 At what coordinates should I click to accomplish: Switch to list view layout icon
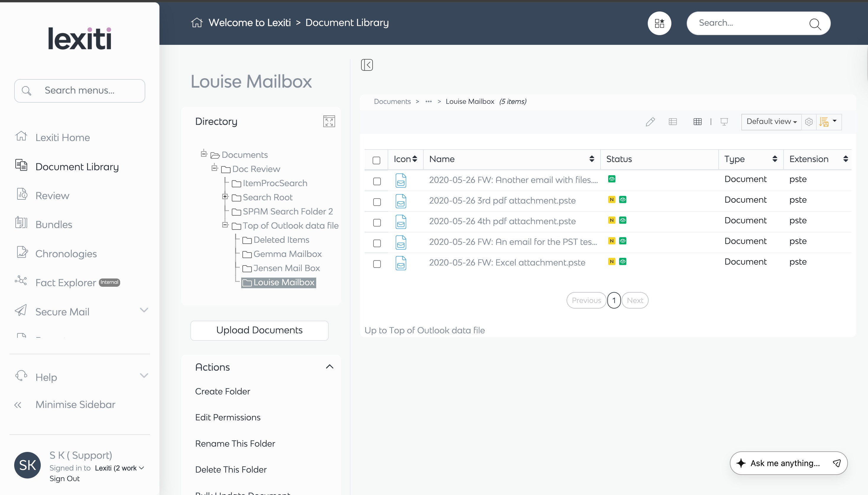(673, 122)
